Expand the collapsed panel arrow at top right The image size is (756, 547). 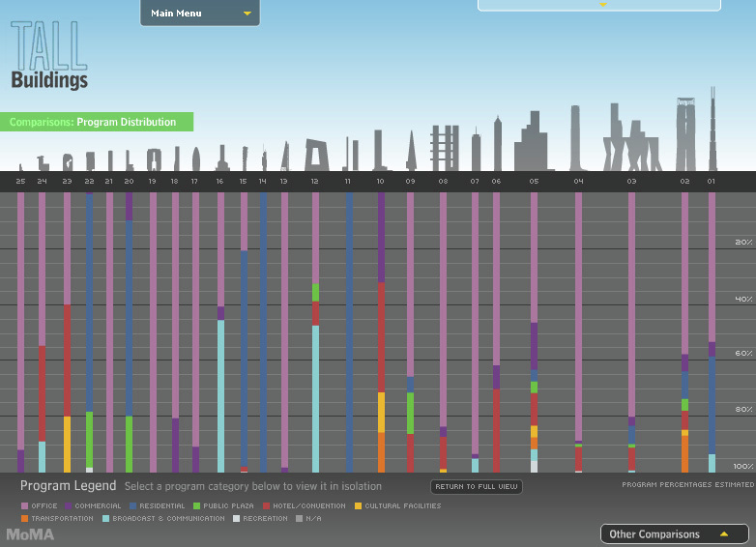tap(602, 4)
